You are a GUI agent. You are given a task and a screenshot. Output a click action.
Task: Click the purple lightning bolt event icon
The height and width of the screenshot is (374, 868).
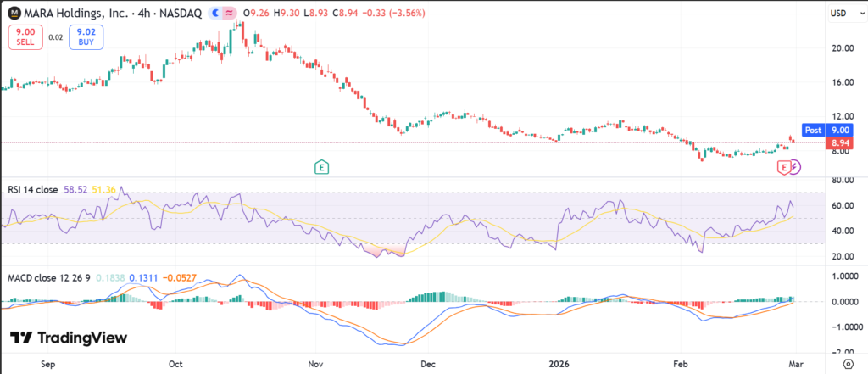795,168
